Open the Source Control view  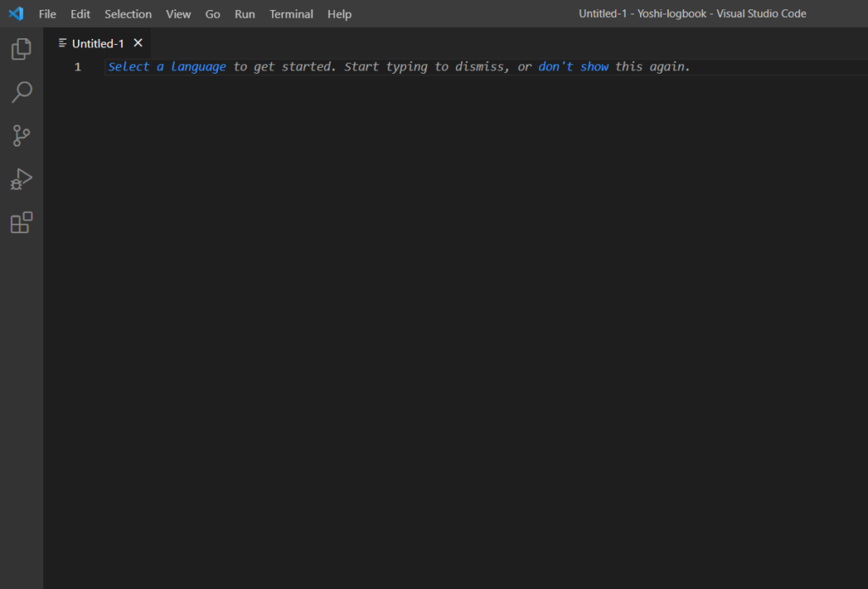(21, 136)
